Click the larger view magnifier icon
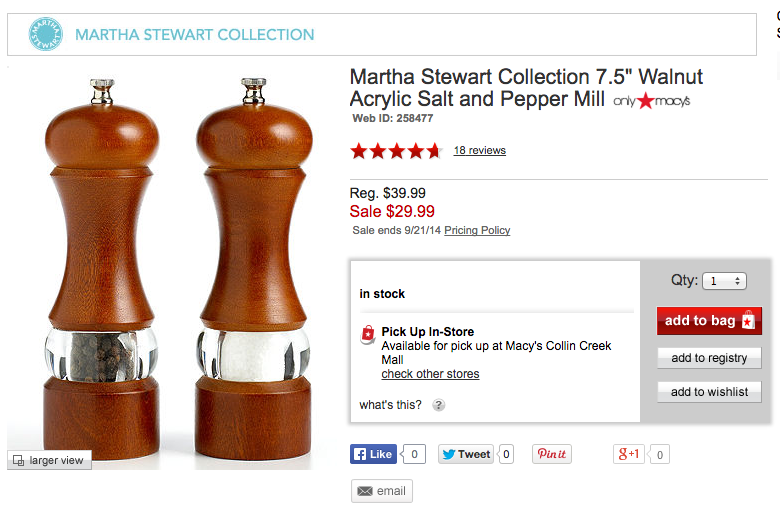The width and height of the screenshot is (780, 511). (x=19, y=460)
